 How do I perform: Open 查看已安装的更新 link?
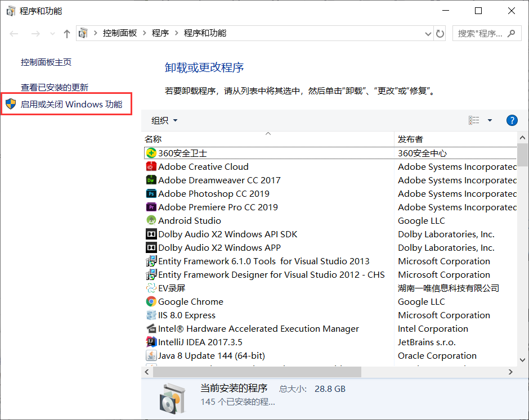pyautogui.click(x=55, y=87)
